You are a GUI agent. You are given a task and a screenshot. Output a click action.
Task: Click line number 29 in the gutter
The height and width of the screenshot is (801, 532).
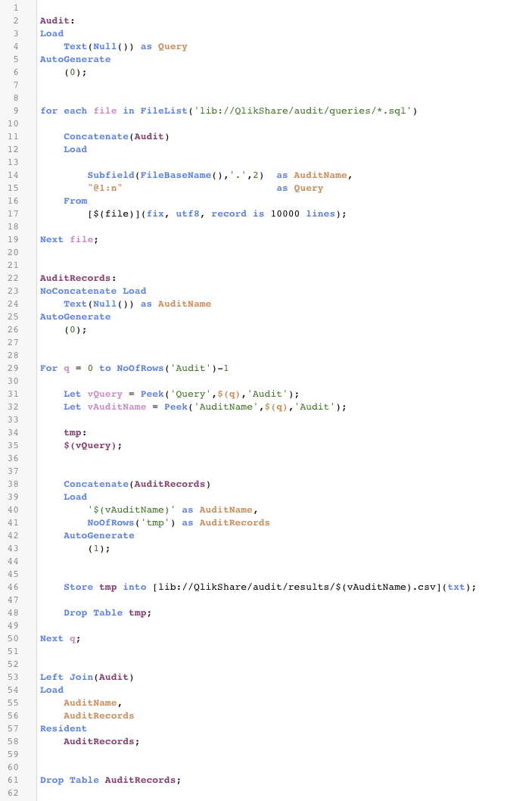(13, 368)
